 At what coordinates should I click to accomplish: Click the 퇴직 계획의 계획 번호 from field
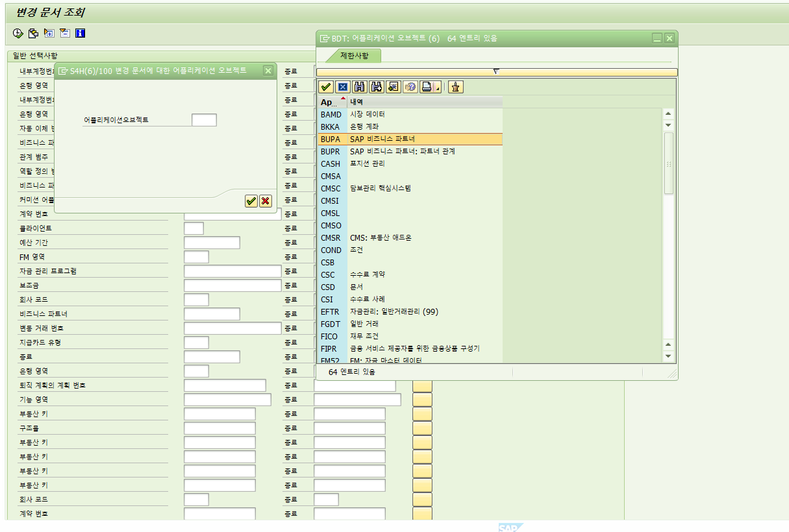pos(225,385)
